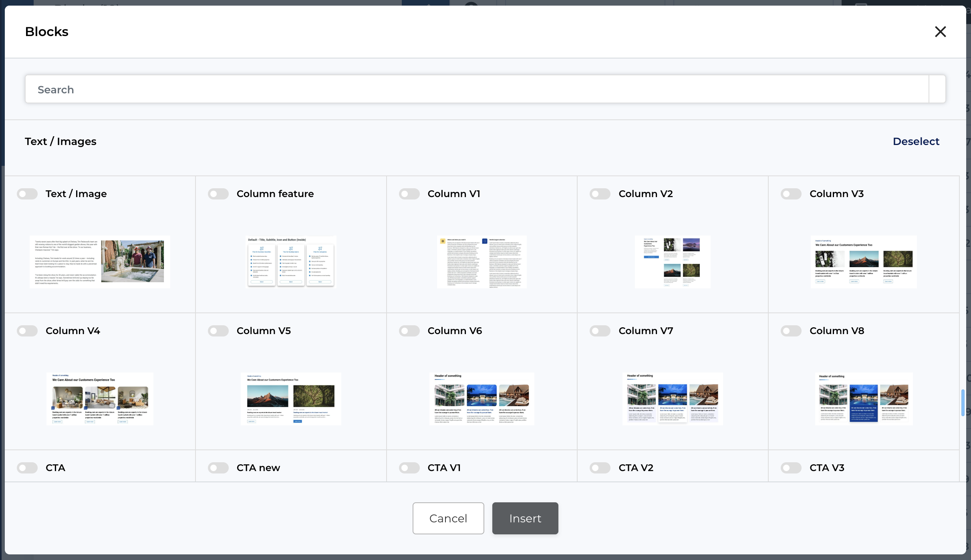Click the Deselect link
This screenshot has height=560, width=971.
pos(916,141)
